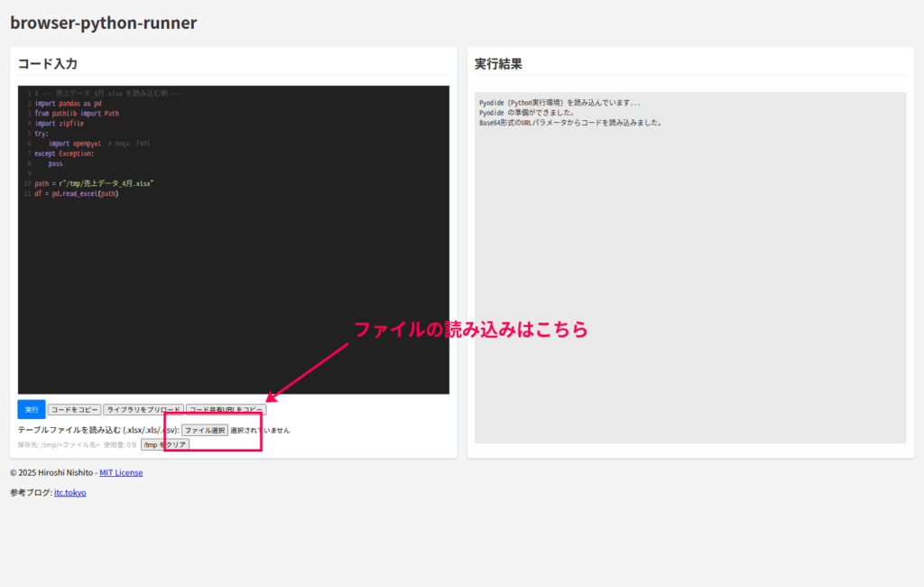
Task: Click the blue 実行 run button
Action: coord(32,409)
